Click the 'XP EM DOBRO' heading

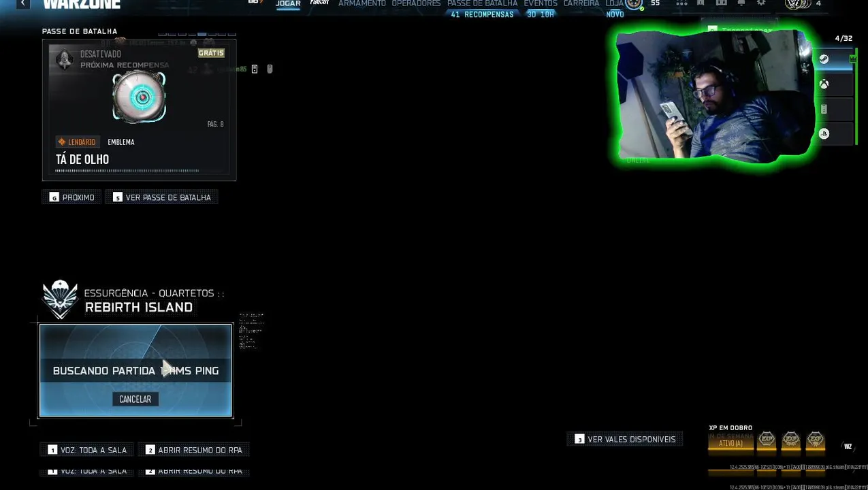(730, 428)
